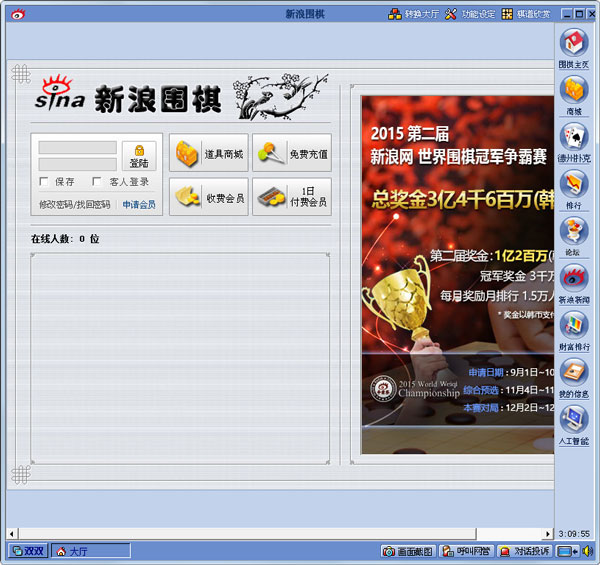Open 道具商城 item shop button
Screen dimensions: 600x565
pos(209,153)
